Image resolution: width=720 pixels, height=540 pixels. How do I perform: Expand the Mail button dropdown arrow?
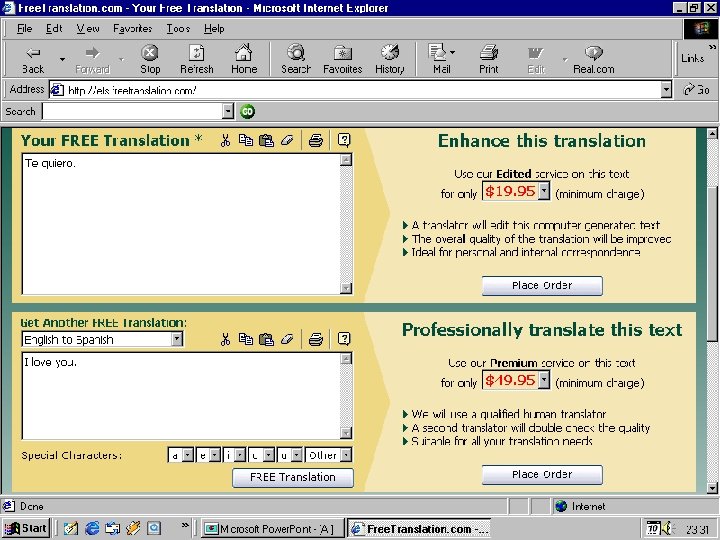pos(453,52)
